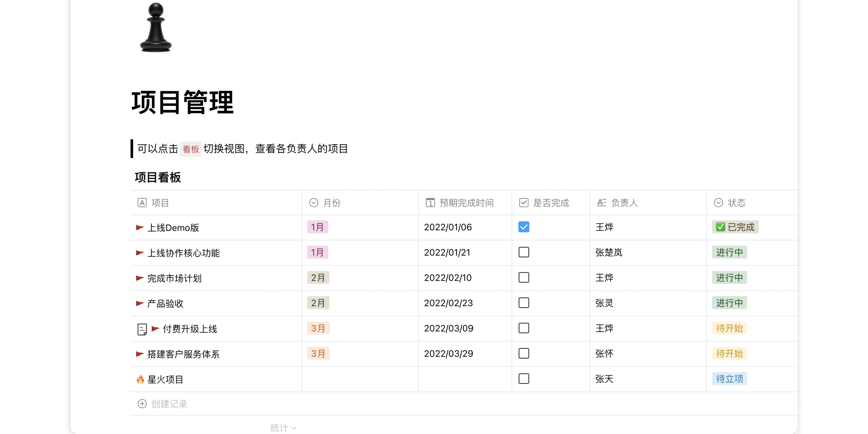This screenshot has width=868, height=434.
Task: Click the date icon in 预期完成时间 header
Action: [x=430, y=202]
